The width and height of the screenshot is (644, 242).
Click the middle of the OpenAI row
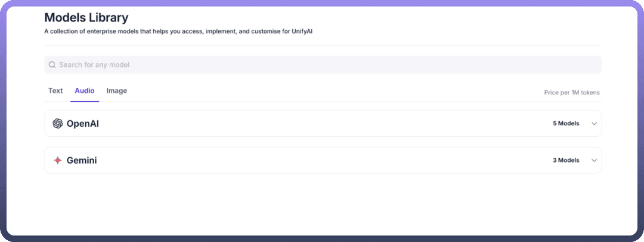322,124
